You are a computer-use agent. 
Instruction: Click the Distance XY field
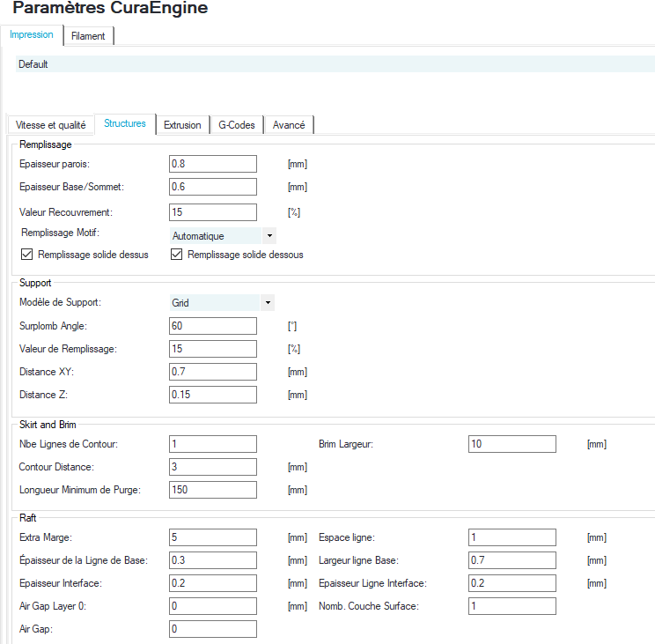click(213, 372)
